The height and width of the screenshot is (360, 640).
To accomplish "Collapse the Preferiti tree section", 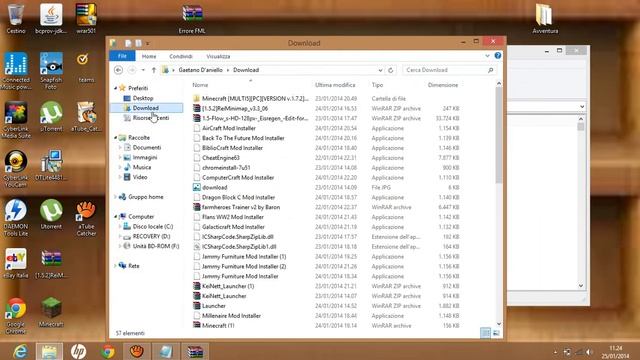I will click(116, 88).
